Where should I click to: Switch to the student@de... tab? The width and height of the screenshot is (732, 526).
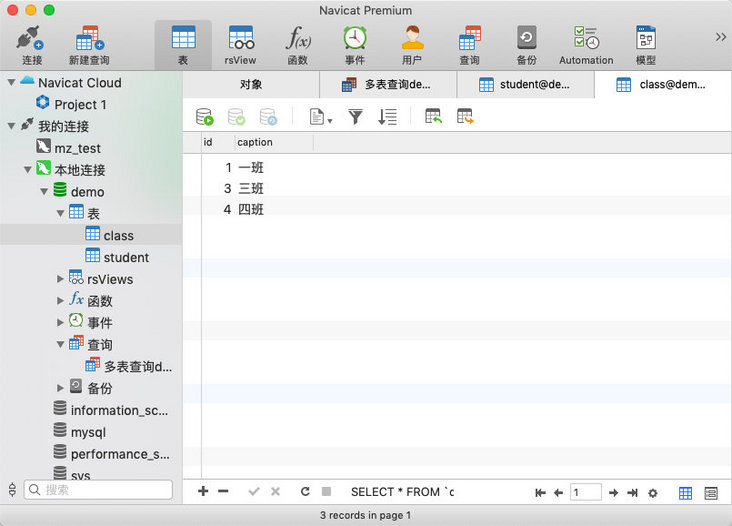click(525, 85)
